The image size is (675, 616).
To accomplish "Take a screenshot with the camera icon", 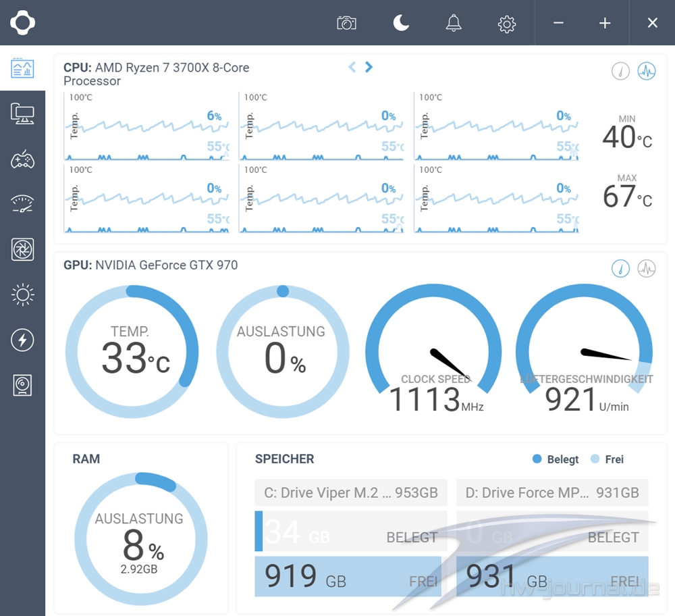I will point(346,23).
